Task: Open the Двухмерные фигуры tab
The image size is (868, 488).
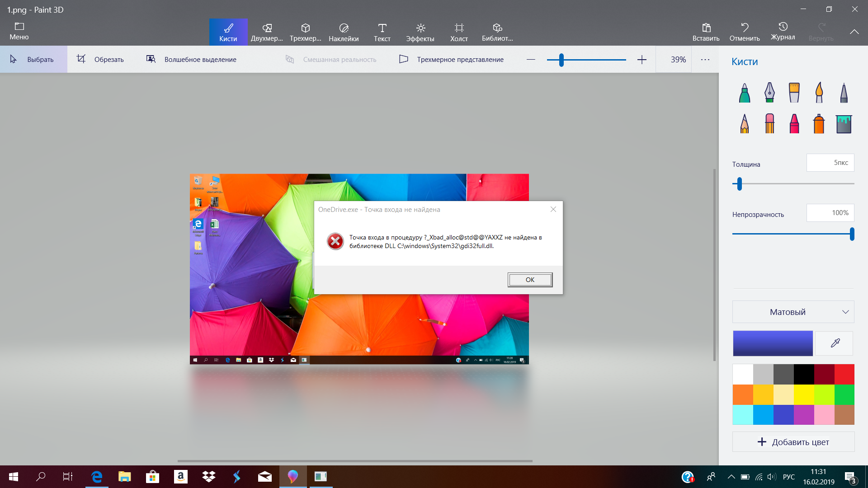Action: pyautogui.click(x=267, y=32)
